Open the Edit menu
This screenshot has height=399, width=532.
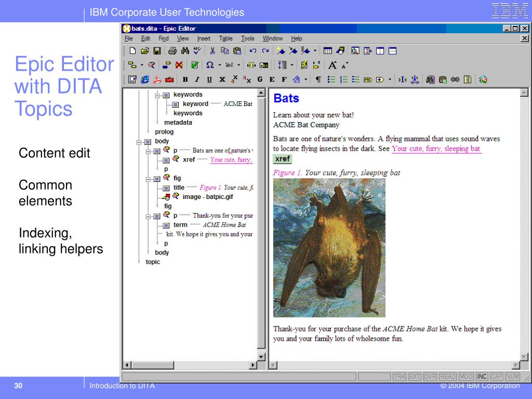click(145, 38)
